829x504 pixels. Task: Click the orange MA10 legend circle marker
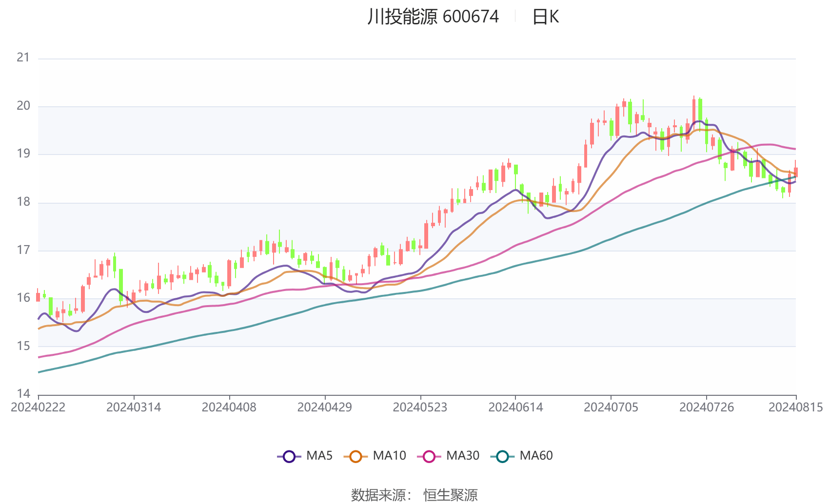coord(355,457)
